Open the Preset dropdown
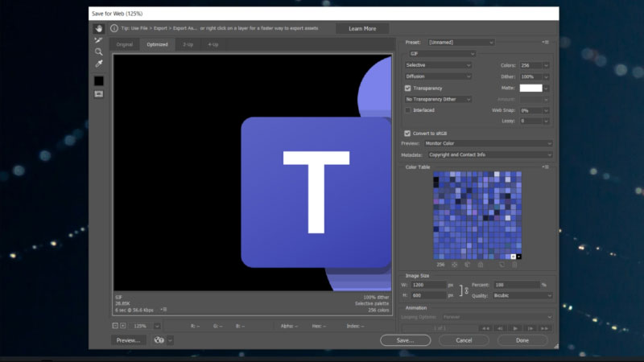 click(460, 43)
